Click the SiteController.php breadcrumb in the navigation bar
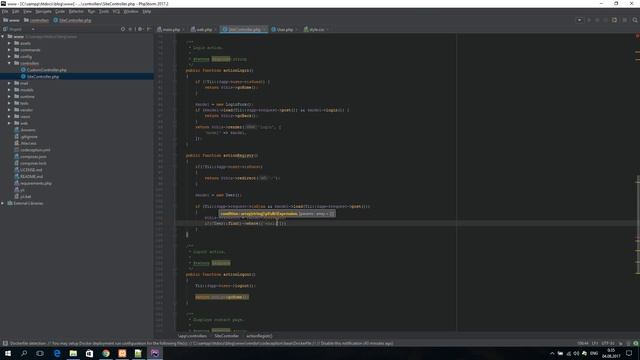The image size is (640, 360). pyautogui.click(x=73, y=20)
